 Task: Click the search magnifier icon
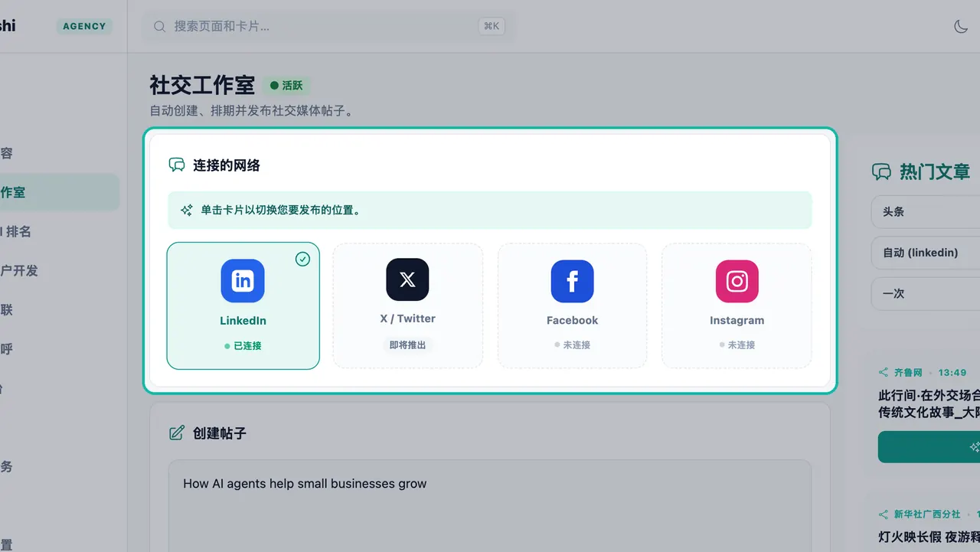[x=160, y=26]
